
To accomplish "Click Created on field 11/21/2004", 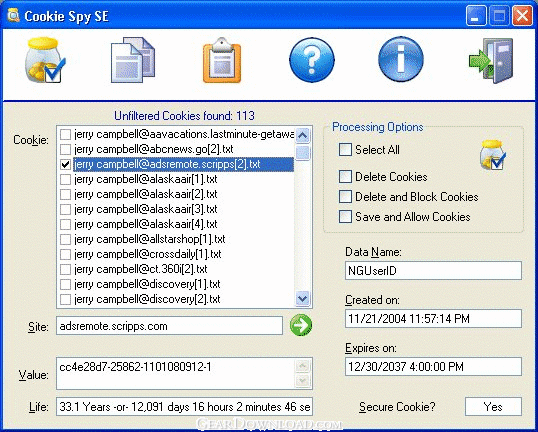I will pyautogui.click(x=433, y=319).
